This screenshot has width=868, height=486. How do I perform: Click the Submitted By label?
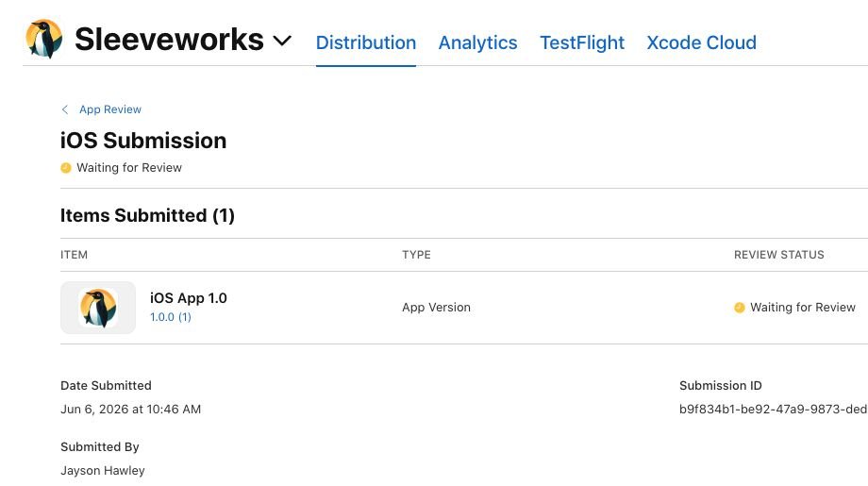pyautogui.click(x=100, y=447)
